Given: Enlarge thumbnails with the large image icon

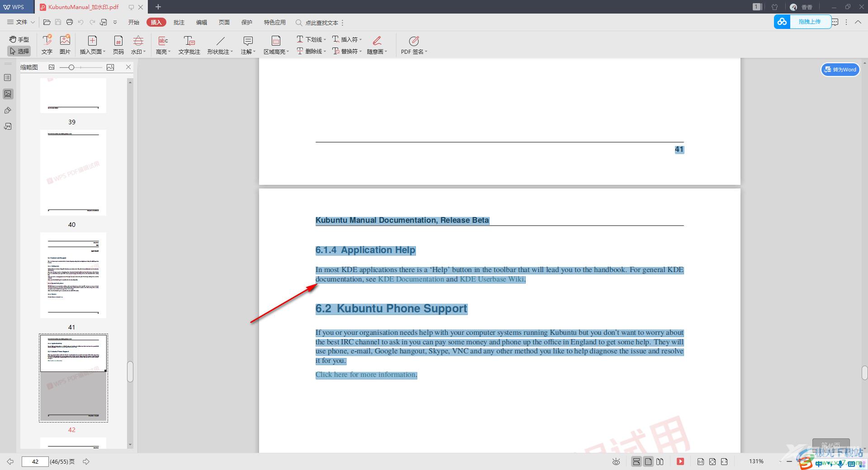Looking at the screenshot, I should click(x=110, y=67).
